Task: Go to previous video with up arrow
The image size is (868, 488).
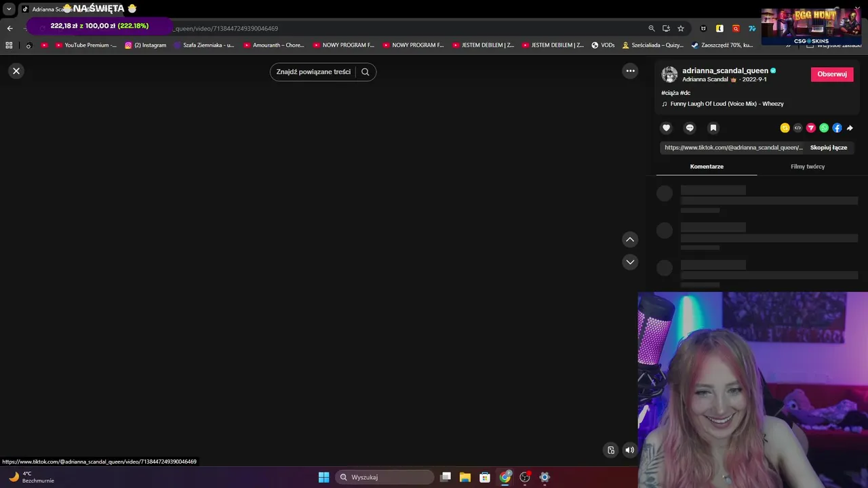Action: (x=630, y=239)
